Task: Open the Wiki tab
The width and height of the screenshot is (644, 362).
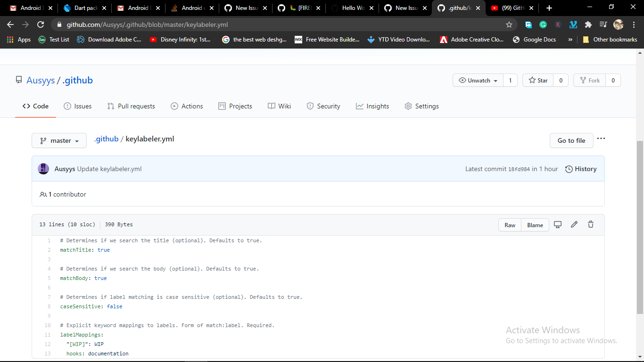Action: (x=280, y=106)
